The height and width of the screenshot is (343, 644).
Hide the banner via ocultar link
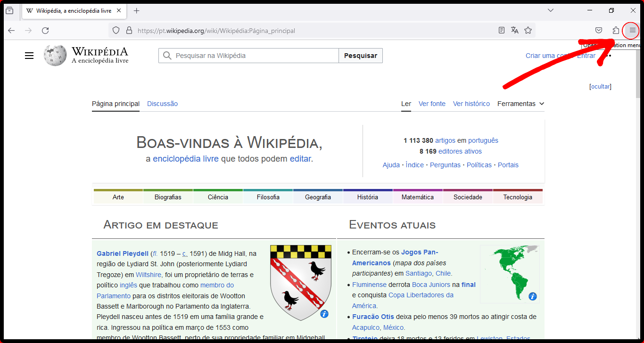[600, 87]
